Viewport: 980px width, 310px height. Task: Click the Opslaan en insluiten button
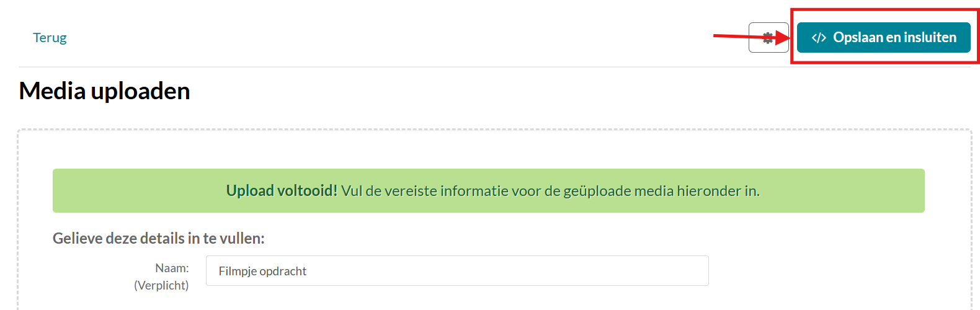click(x=883, y=38)
